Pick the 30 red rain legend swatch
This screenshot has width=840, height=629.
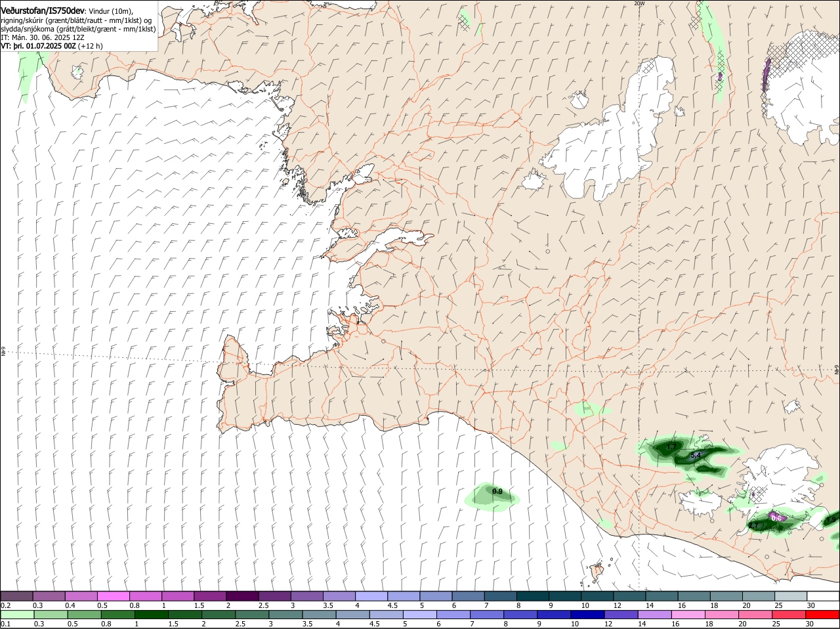pos(822,615)
